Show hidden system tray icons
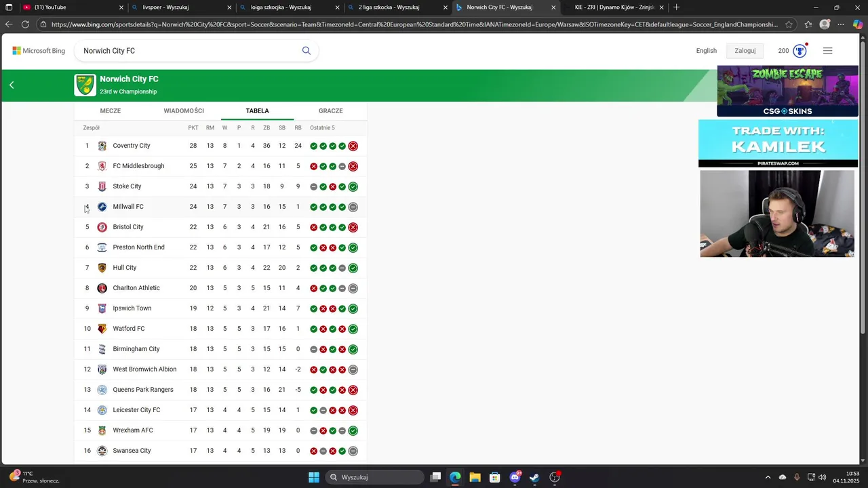This screenshot has width=868, height=488. (x=768, y=477)
